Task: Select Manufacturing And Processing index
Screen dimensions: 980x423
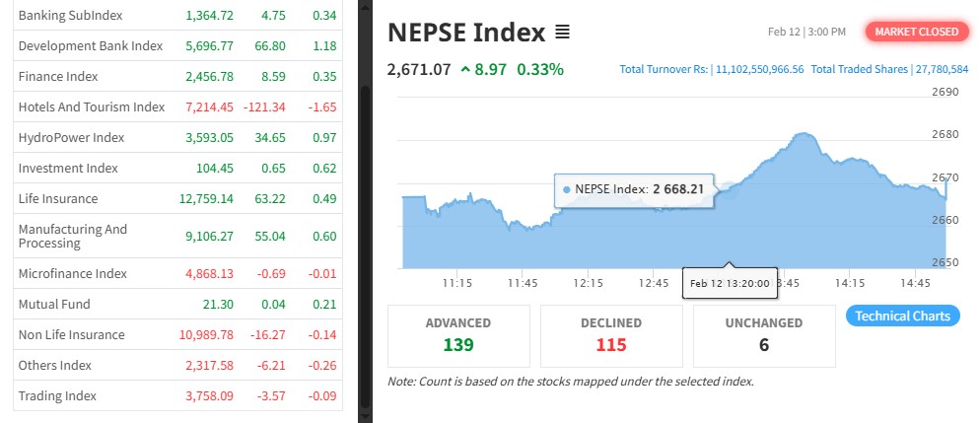Action: (73, 236)
